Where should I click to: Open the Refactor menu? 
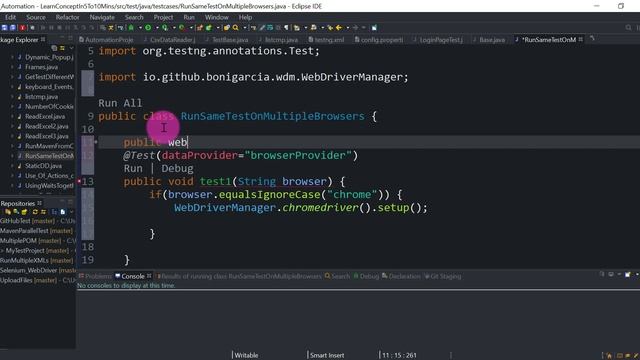click(x=67, y=17)
